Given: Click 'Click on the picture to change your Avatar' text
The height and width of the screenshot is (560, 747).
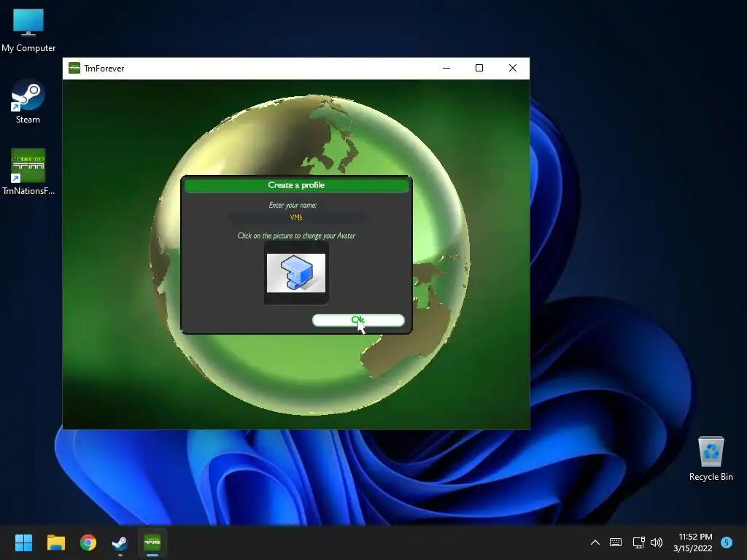Looking at the screenshot, I should click(296, 236).
